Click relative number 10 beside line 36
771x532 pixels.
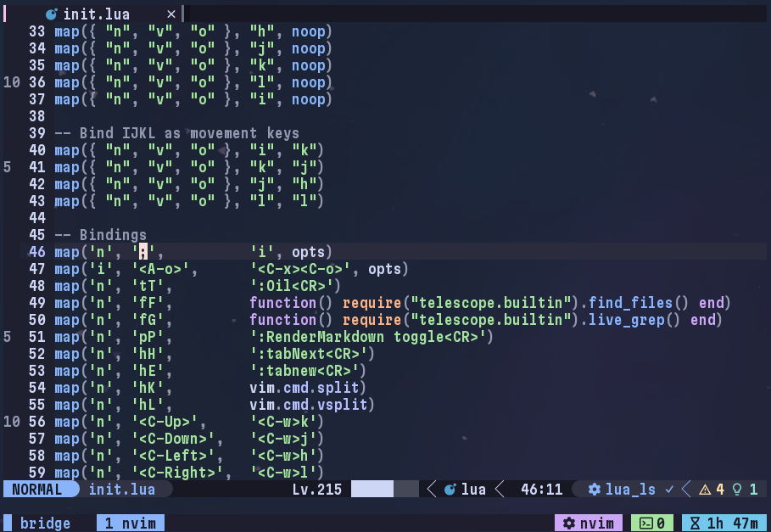pos(12,82)
